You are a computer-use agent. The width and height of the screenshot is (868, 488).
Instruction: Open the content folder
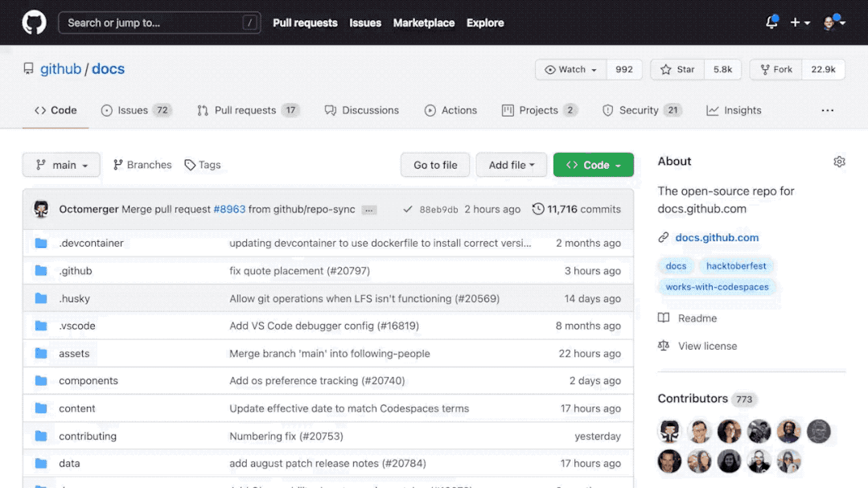coord(77,408)
